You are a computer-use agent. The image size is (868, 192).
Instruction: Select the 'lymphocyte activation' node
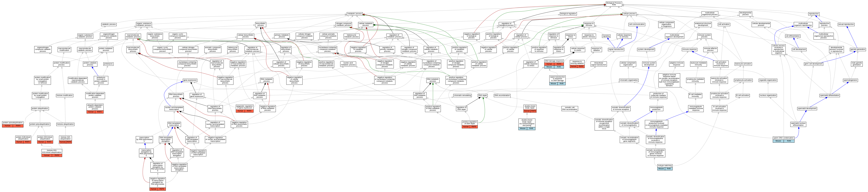click(743, 80)
